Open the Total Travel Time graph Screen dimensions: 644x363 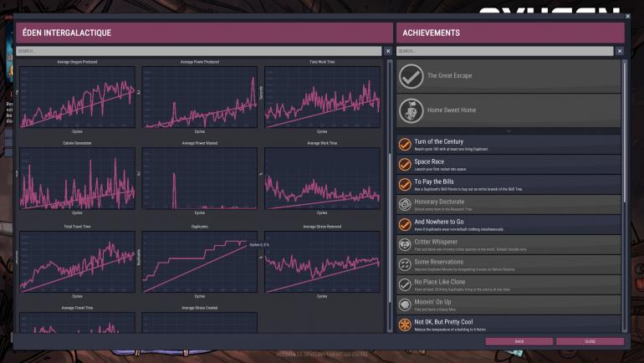pos(77,262)
